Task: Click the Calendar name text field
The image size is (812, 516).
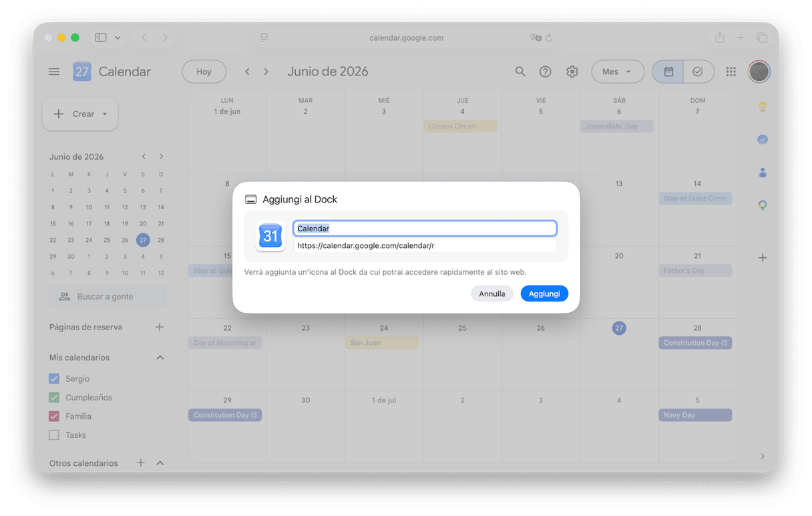Action: pyautogui.click(x=425, y=229)
